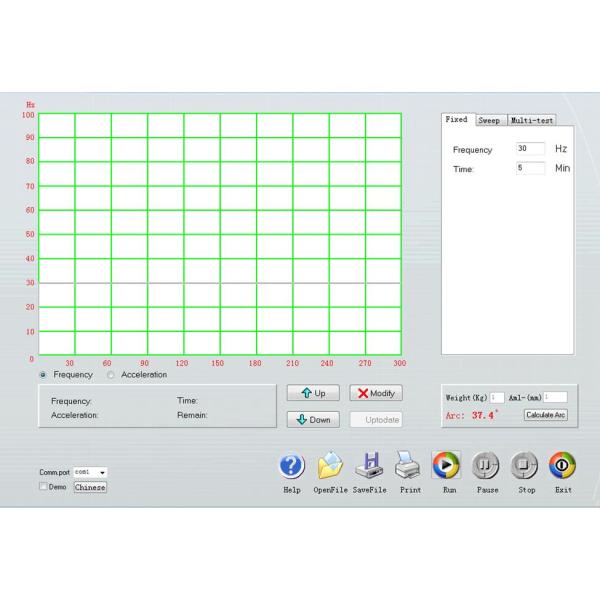Click the SaveFile disk icon

coord(369,466)
